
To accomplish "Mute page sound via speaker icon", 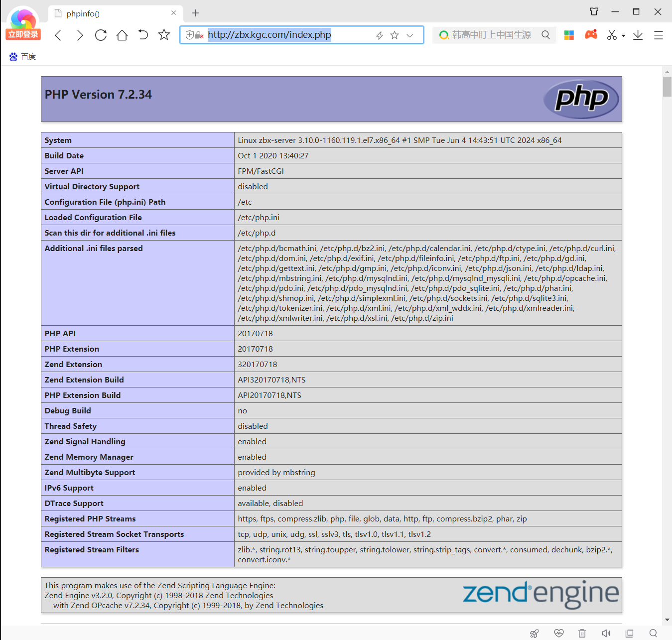I will 606,633.
